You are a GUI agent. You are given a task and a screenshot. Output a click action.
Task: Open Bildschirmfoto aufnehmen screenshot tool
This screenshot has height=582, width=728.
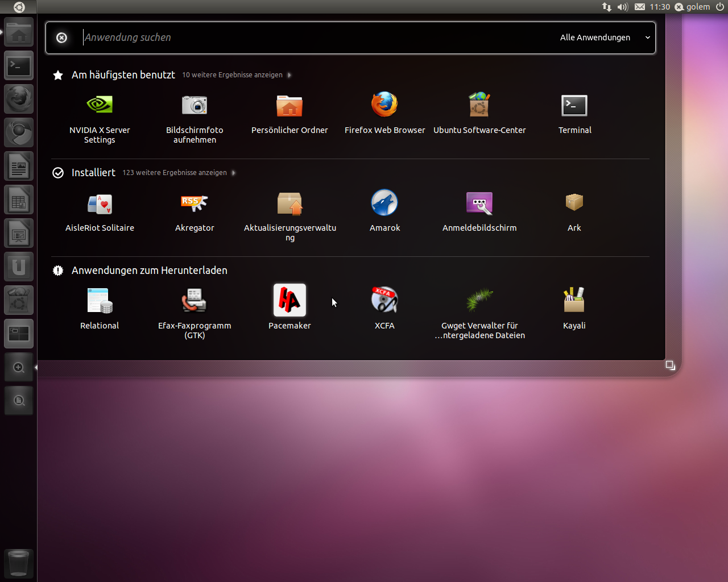point(195,118)
